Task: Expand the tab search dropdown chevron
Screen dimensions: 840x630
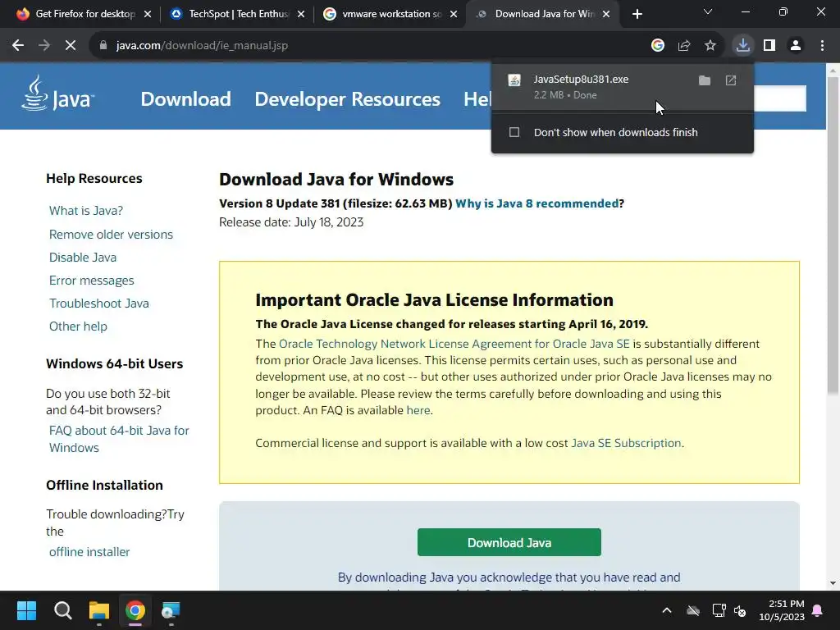Action: click(x=708, y=11)
